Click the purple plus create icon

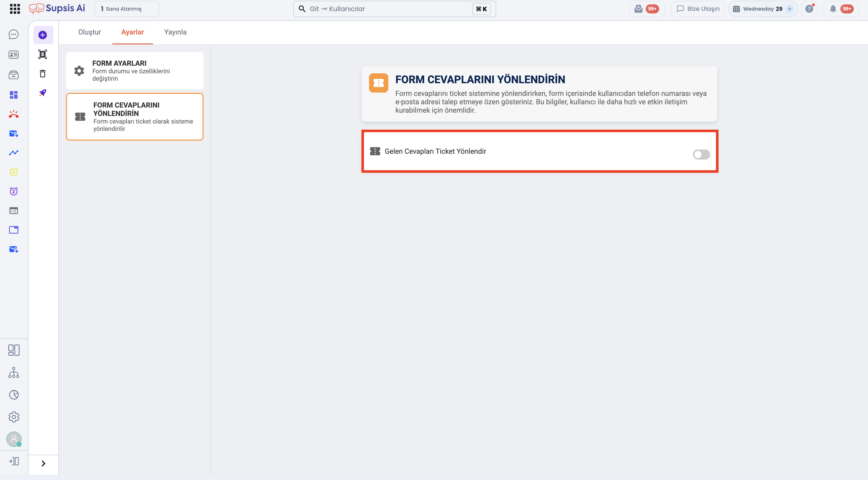43,35
